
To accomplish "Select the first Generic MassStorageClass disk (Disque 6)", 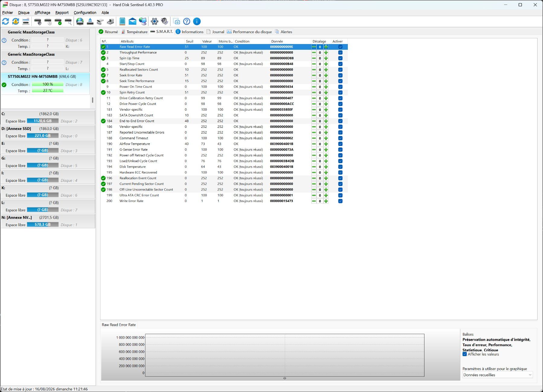I will pyautogui.click(x=45, y=39).
